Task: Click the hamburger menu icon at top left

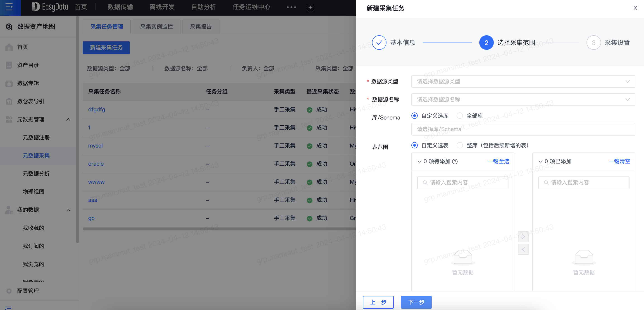Action: 9,7
